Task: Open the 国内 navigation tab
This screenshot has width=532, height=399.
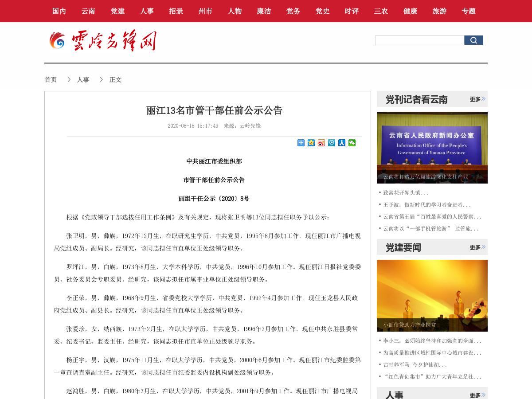Action: (x=59, y=11)
